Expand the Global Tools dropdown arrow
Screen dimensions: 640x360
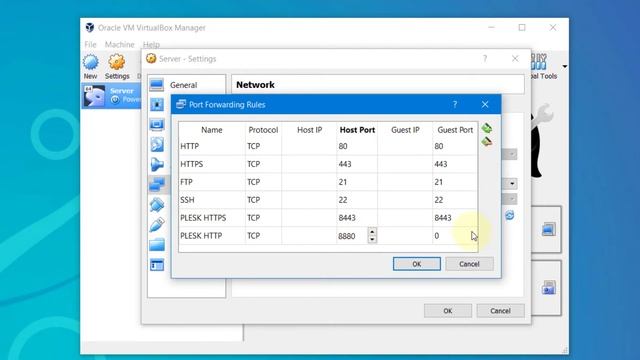(564, 67)
